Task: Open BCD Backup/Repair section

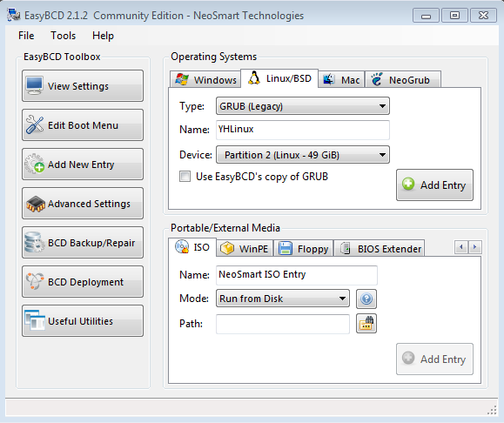Action: tap(83, 243)
